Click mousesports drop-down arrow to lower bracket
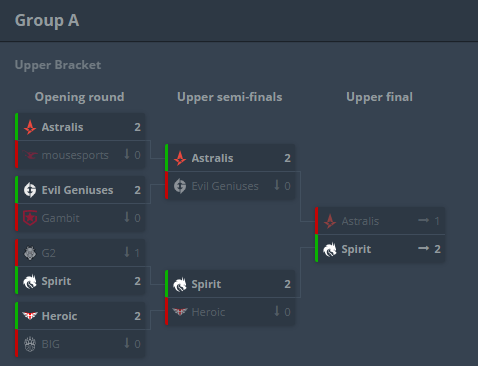Viewport: 478px width, 366px height. click(x=127, y=154)
